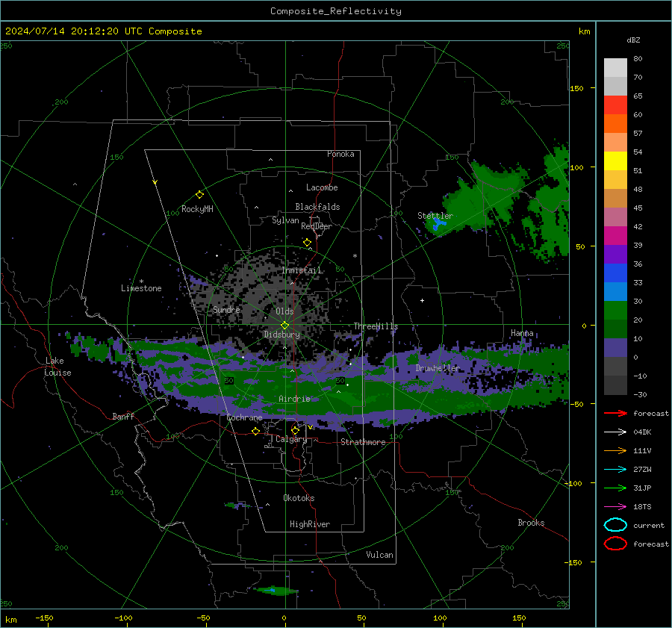Pick the orange 57–60 dBZ swatch

click(x=615, y=124)
